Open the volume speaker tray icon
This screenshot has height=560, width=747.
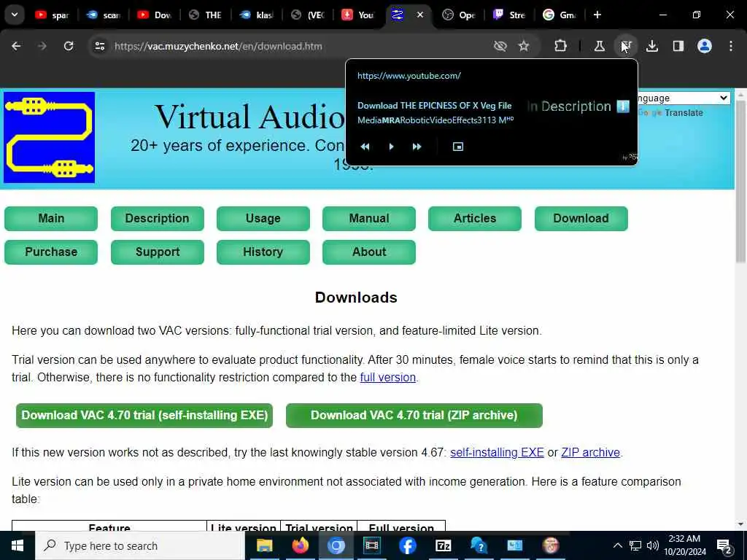tap(653, 545)
